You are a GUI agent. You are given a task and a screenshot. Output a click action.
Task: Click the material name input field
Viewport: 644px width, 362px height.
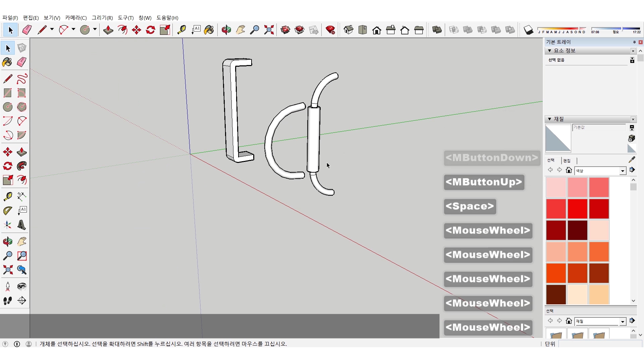click(598, 127)
